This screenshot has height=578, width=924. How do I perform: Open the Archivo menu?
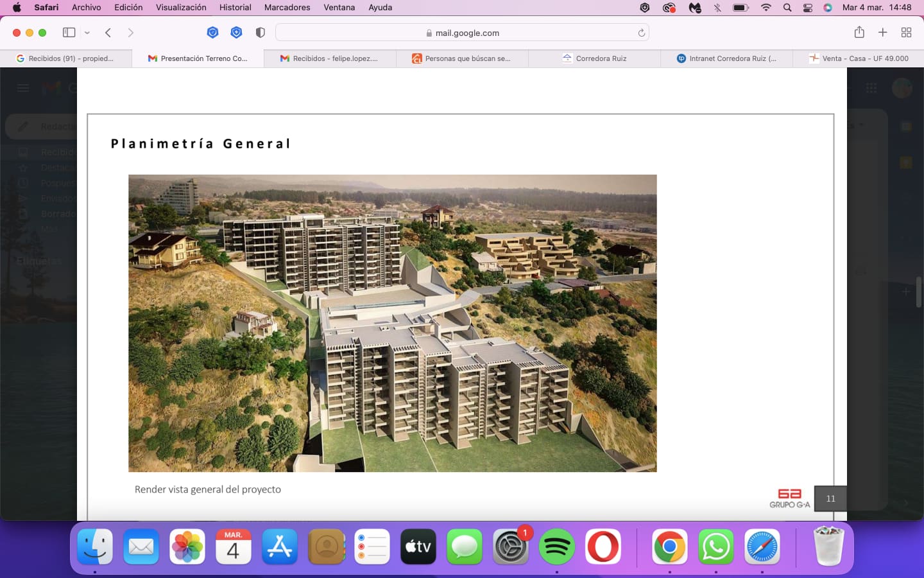pos(87,8)
